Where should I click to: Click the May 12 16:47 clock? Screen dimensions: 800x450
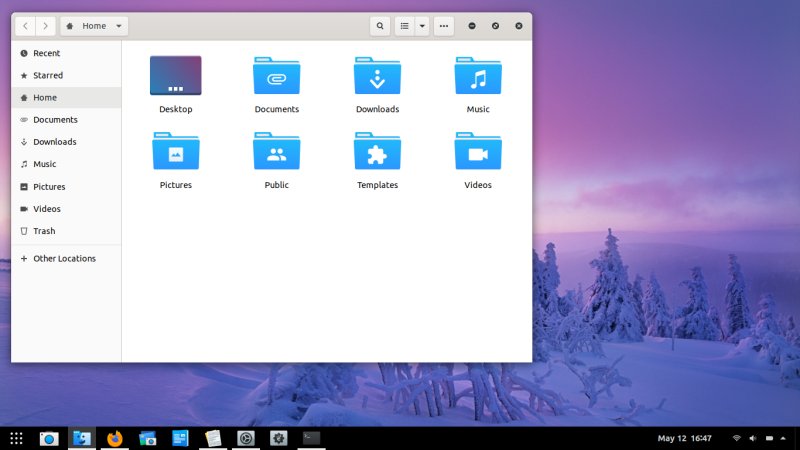tap(684, 438)
